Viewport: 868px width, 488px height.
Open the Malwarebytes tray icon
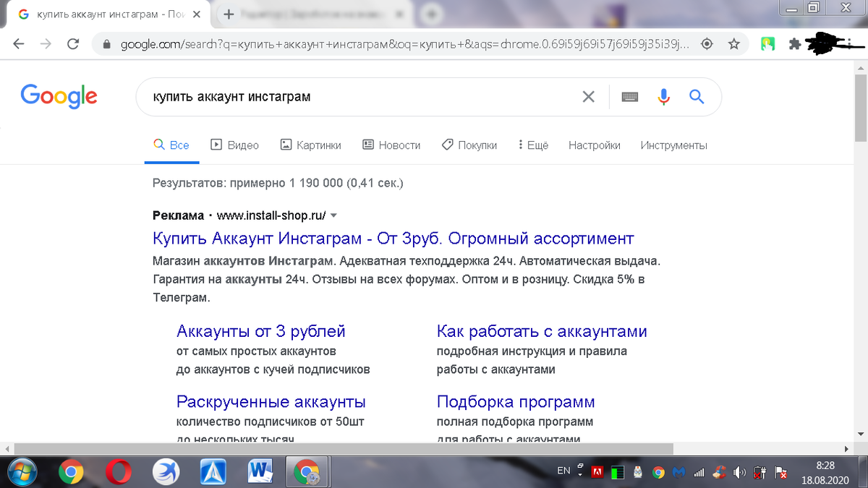click(x=678, y=473)
